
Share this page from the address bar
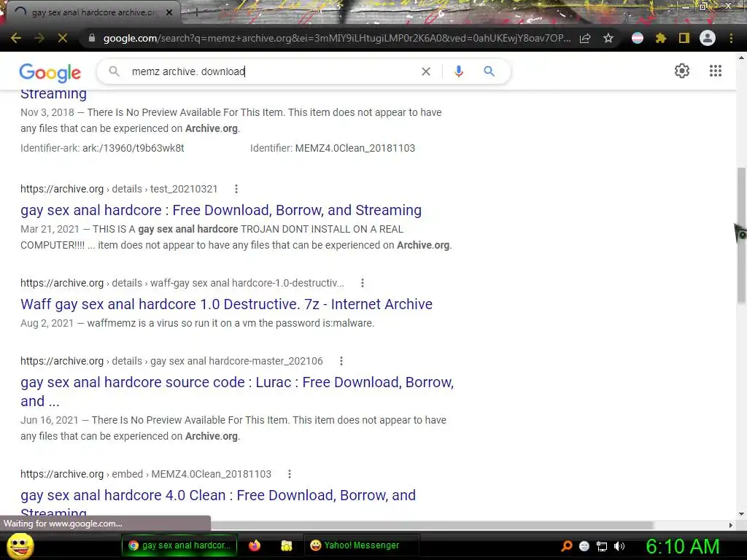click(x=586, y=38)
